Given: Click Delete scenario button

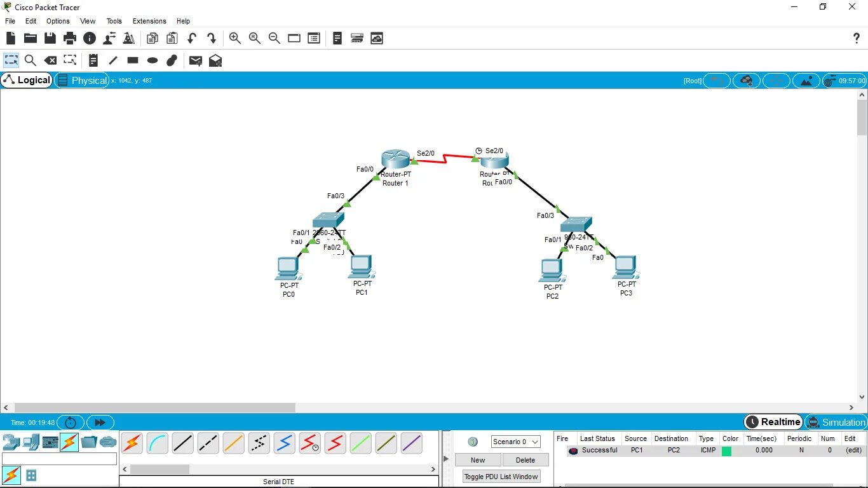Looking at the screenshot, I should pyautogui.click(x=526, y=460).
